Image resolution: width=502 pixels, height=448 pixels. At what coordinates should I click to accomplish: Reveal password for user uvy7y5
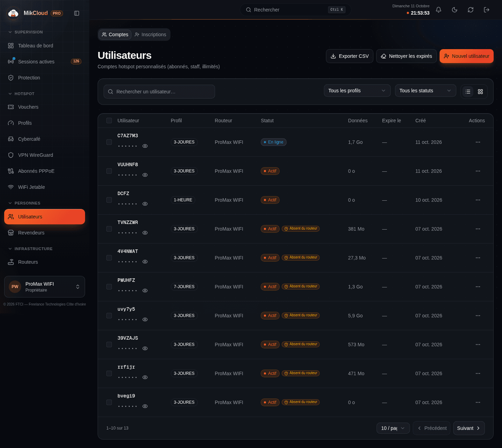pos(145,319)
